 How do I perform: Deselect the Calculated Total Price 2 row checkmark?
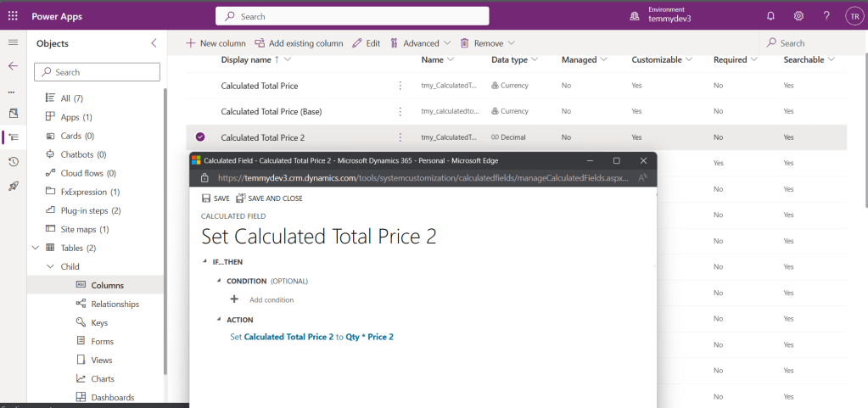click(x=200, y=137)
